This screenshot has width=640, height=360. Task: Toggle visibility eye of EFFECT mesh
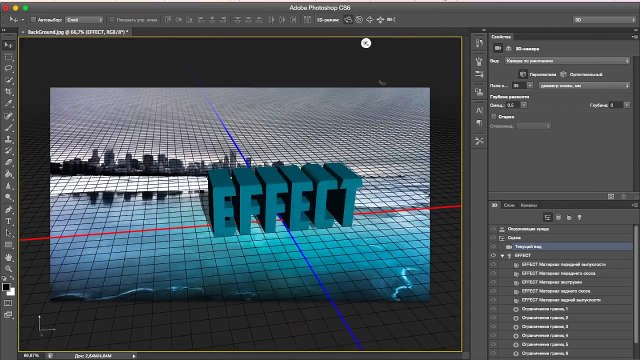tap(493, 256)
